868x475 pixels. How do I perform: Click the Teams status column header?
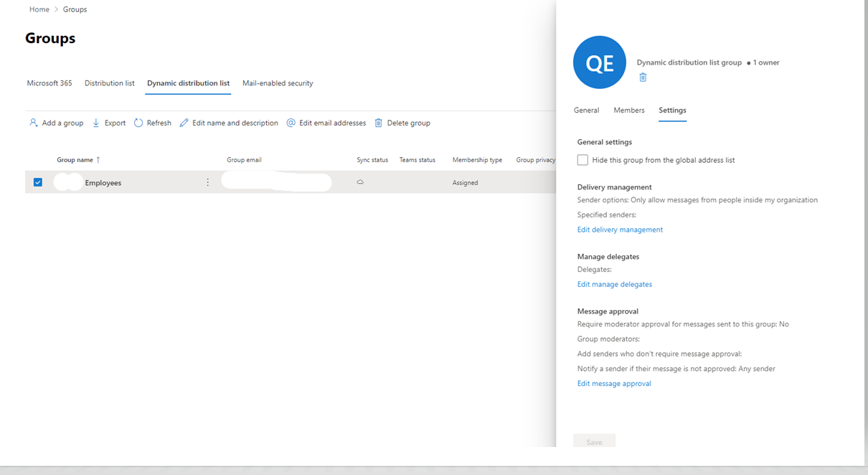(x=418, y=160)
